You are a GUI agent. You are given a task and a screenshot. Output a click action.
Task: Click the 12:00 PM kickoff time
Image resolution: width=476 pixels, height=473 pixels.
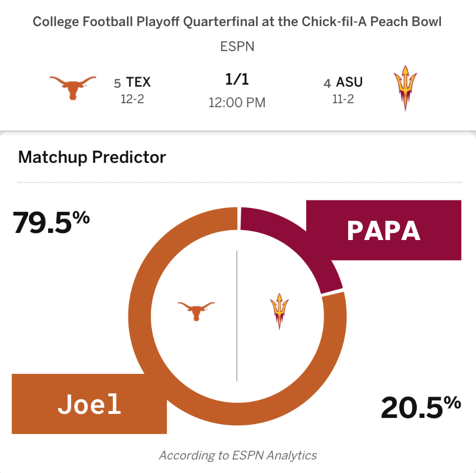[237, 103]
